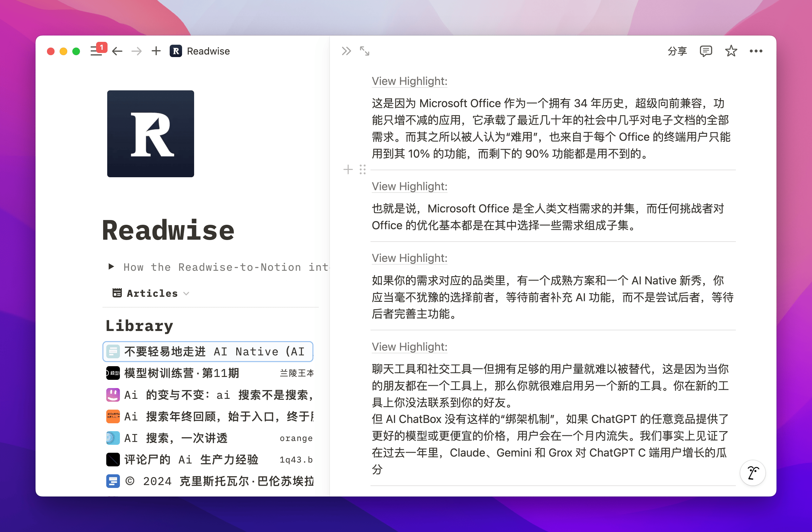Screen dimensions: 812x532
Task: Click the purple smiley icon of Ai 的变与不变
Action: pyautogui.click(x=113, y=395)
